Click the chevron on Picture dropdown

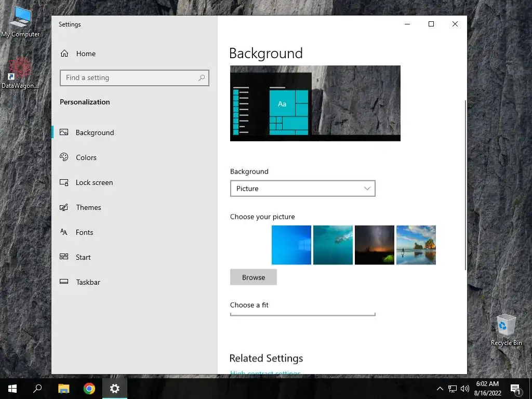point(367,188)
